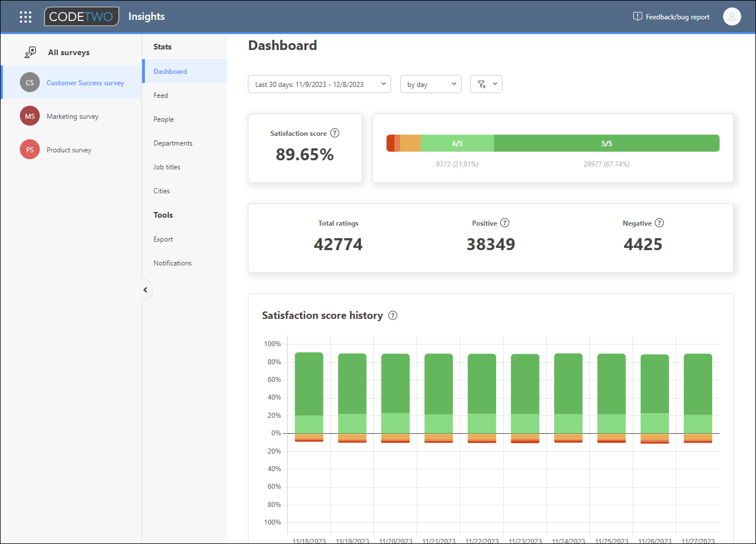Open the app launcher grid icon
Image resolution: width=756 pixels, height=544 pixels.
25,16
